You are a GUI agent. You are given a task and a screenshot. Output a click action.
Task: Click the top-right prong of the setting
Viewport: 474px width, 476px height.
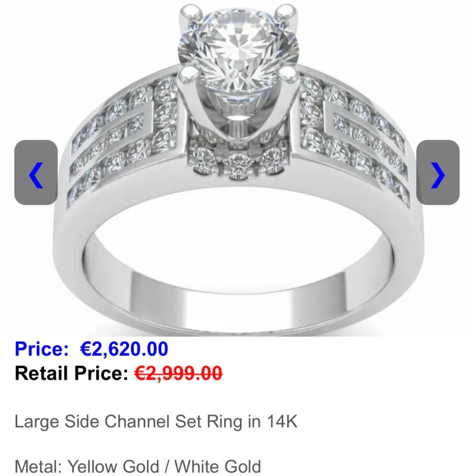coord(287,12)
